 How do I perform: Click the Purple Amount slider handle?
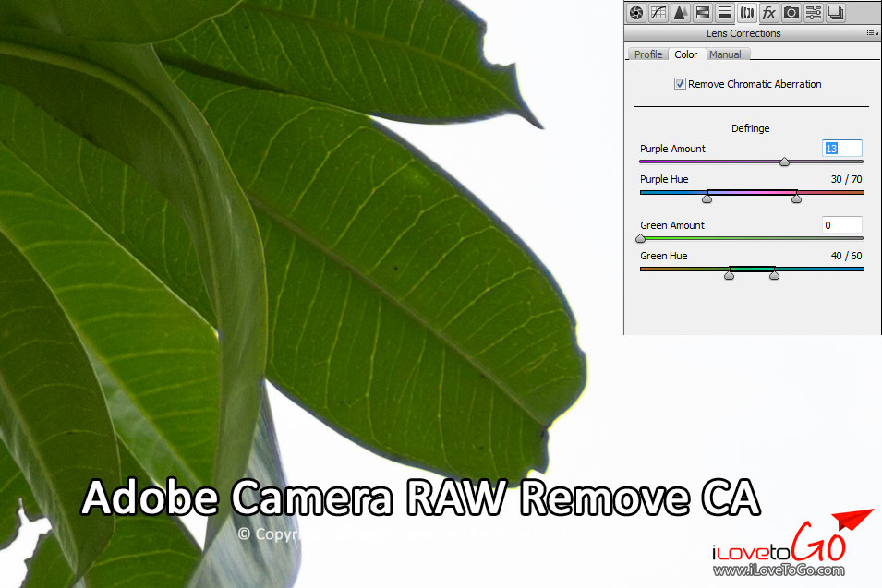(x=784, y=162)
